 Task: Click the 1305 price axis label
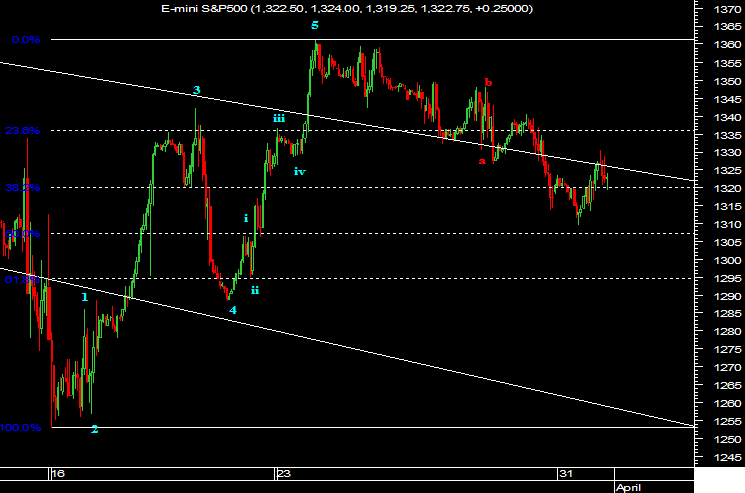pyautogui.click(x=727, y=242)
